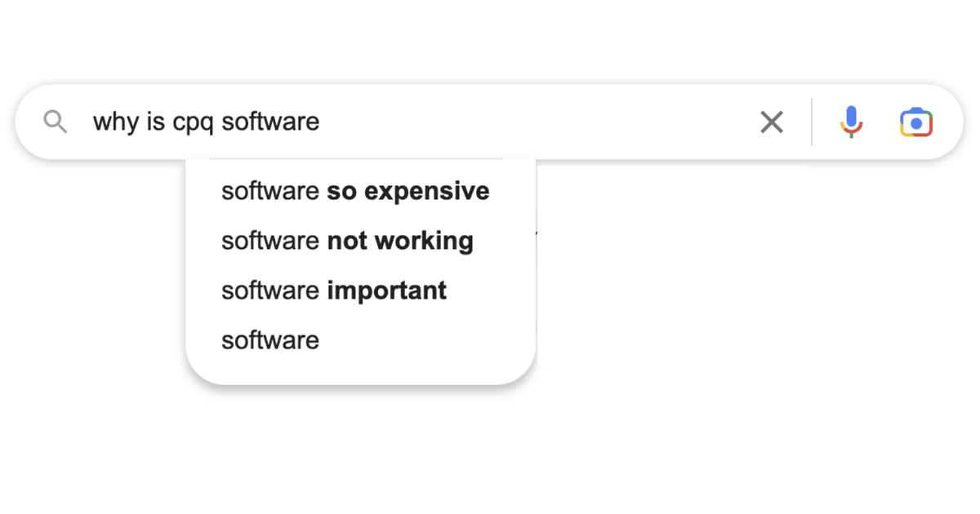This screenshot has width=980, height=514.
Task: Click the X to clear the search query
Action: [x=771, y=121]
